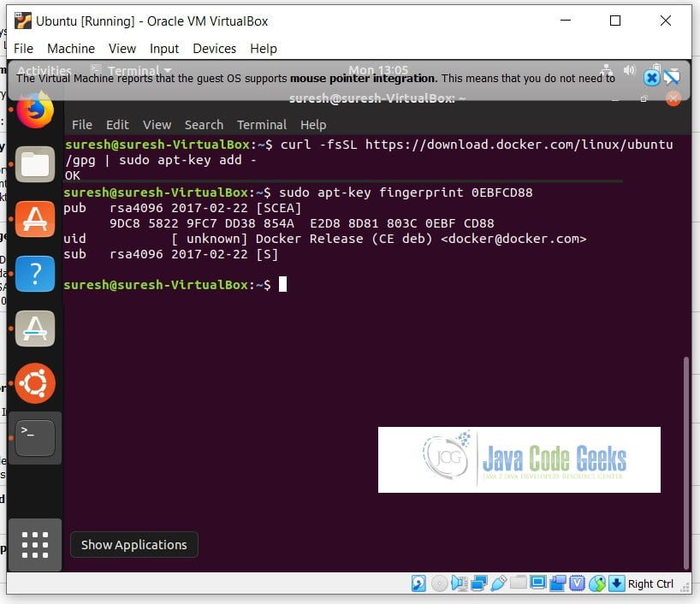Open the terminal's Terminal menu
700x604 pixels.
[262, 125]
